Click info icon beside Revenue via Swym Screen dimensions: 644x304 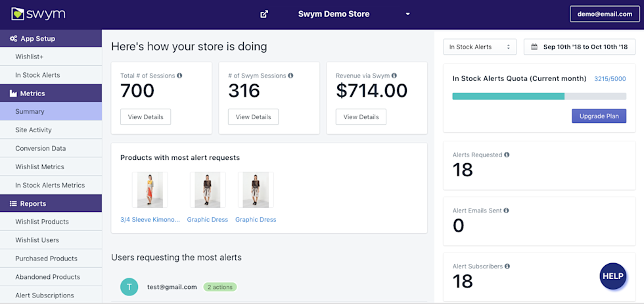(x=394, y=76)
